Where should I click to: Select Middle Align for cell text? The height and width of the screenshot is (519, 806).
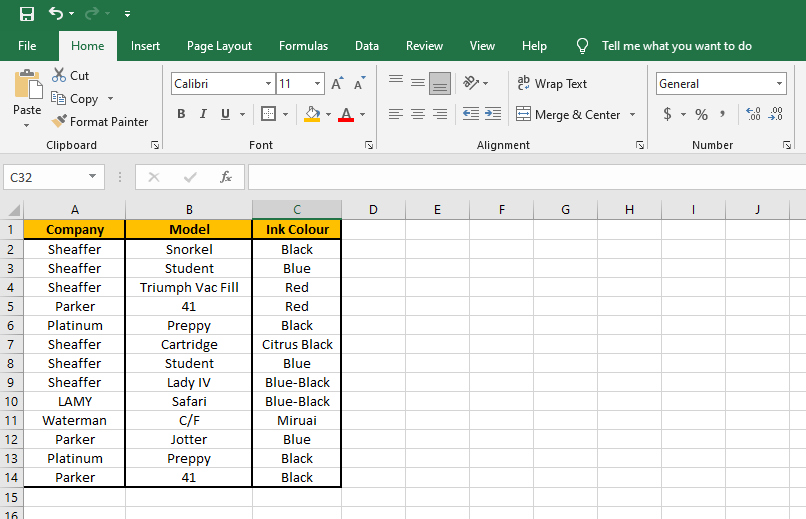coord(418,83)
